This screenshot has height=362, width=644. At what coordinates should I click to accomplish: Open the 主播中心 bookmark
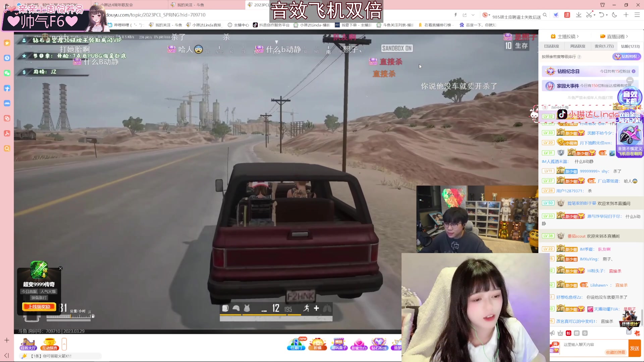(x=238, y=25)
